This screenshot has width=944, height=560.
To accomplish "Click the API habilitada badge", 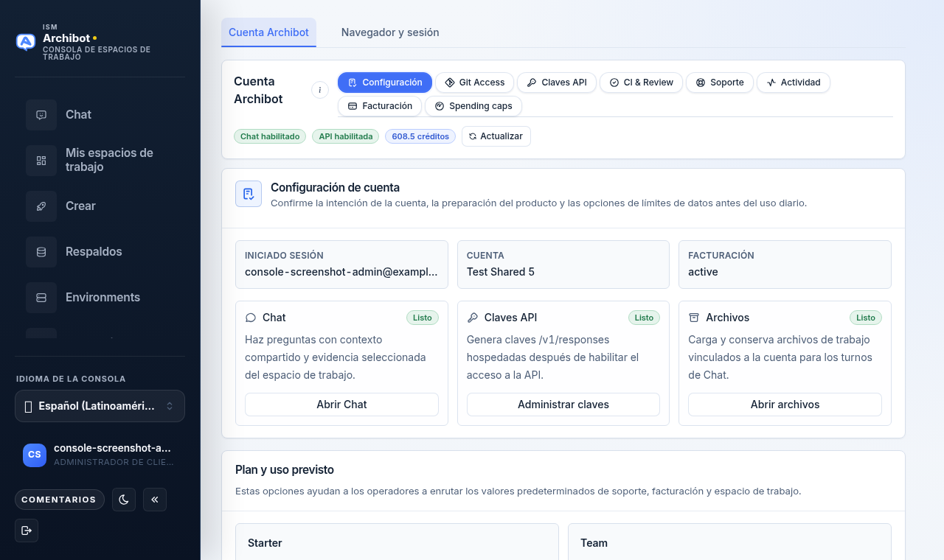I will 345,136.
